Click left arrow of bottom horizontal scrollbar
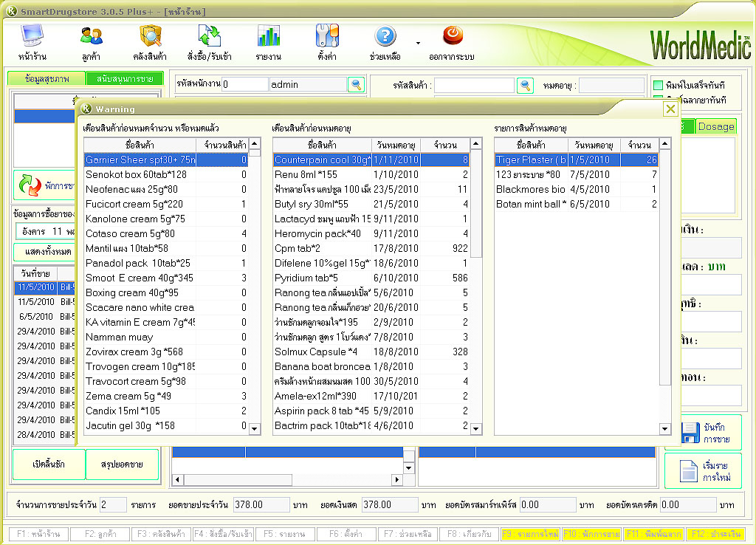The height and width of the screenshot is (545, 756). tap(177, 479)
